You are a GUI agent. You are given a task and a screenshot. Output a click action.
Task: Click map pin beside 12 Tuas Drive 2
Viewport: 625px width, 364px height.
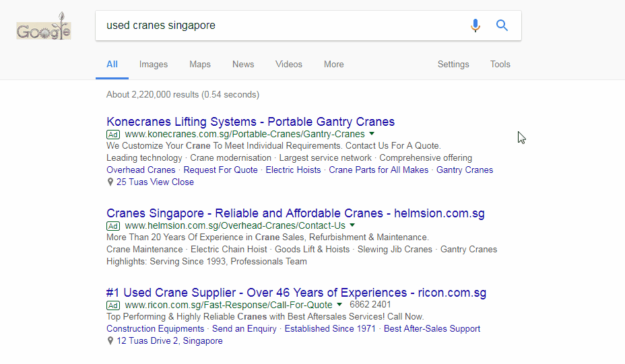pyautogui.click(x=110, y=341)
